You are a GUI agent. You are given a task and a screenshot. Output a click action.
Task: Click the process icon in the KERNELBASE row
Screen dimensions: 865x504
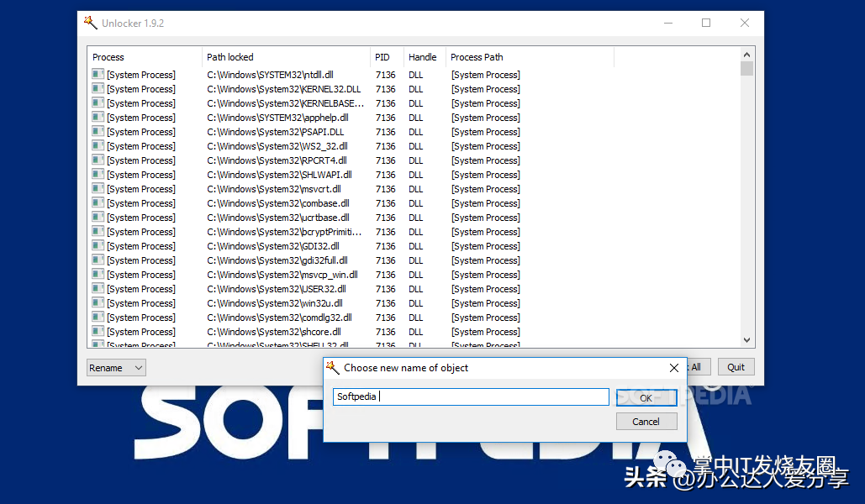(98, 102)
